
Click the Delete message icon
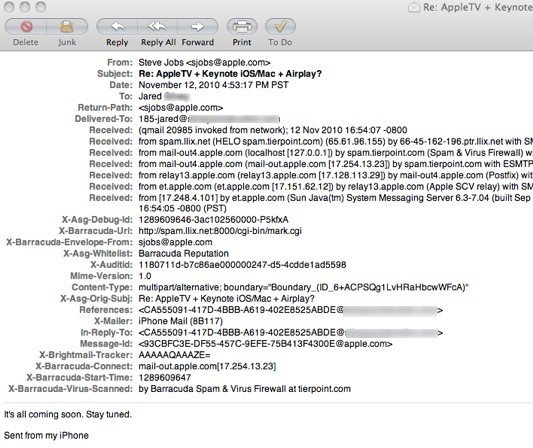pos(26,27)
